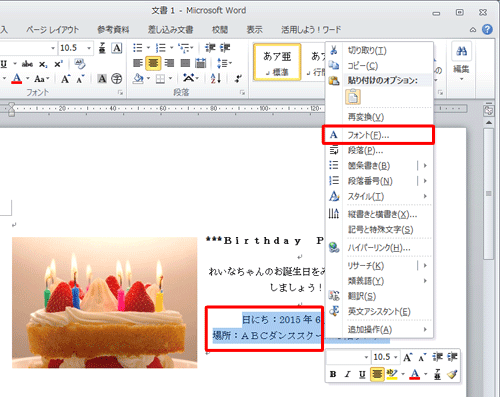The image size is (500, 397).
Task: Toggle italic in mini toolbar
Action: click(347, 374)
